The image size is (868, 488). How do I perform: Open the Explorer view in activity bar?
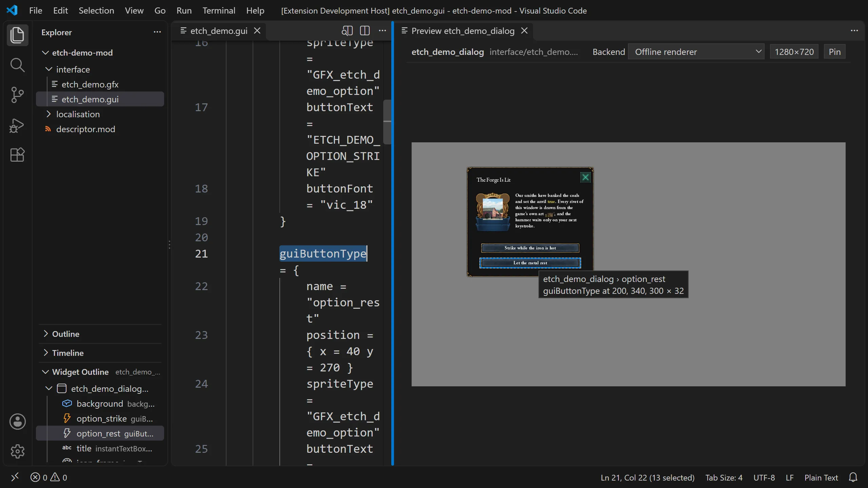tap(17, 35)
